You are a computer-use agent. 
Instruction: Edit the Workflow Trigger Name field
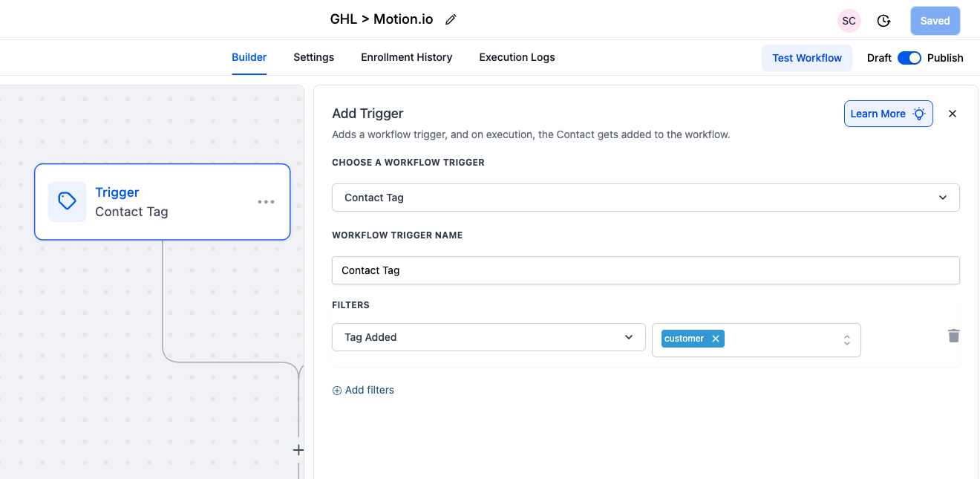646,270
